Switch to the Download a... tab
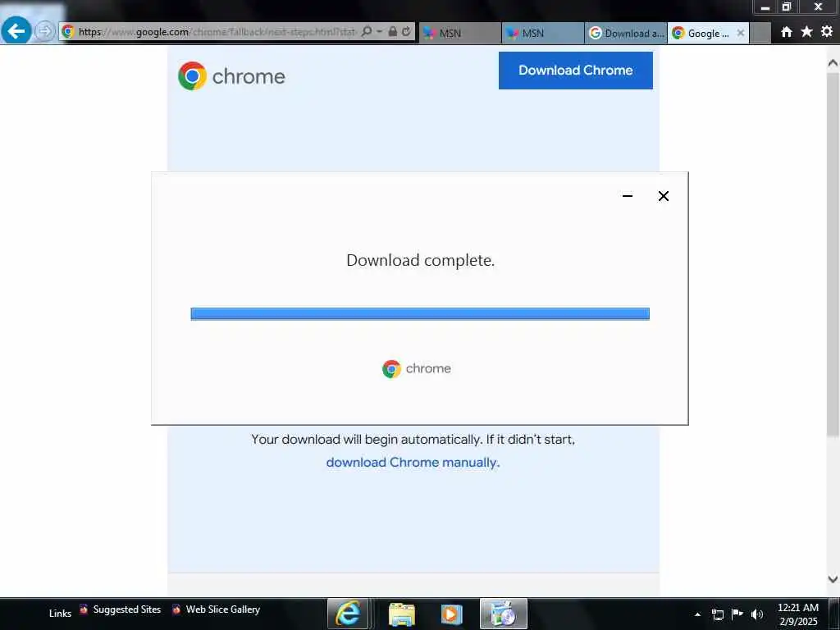The width and height of the screenshot is (840, 630). click(626, 33)
